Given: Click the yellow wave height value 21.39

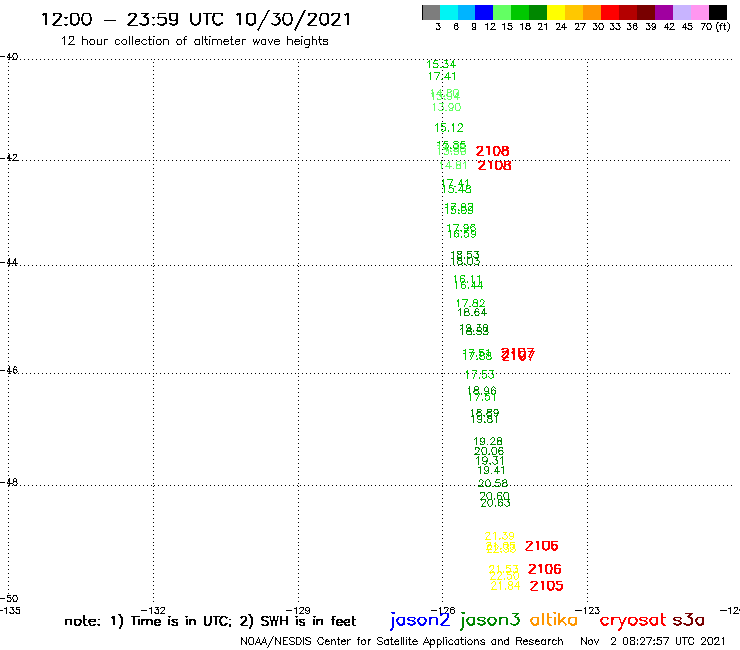Looking at the screenshot, I should (499, 536).
